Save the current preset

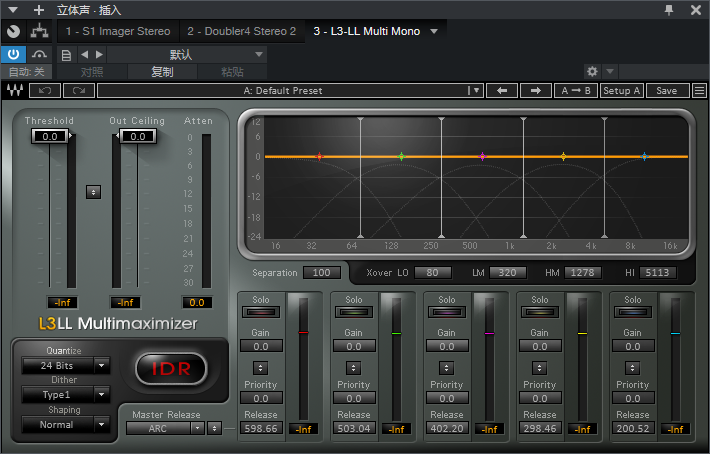tap(667, 91)
